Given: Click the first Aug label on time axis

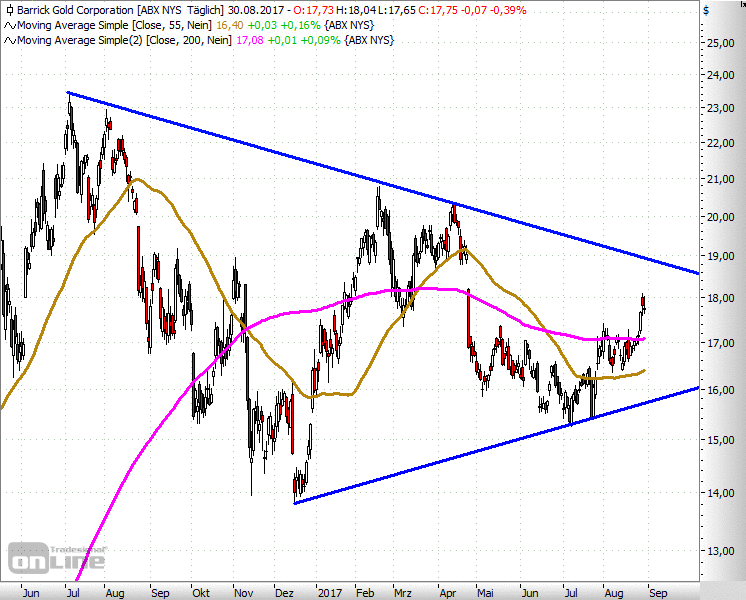Looking at the screenshot, I should [x=115, y=593].
